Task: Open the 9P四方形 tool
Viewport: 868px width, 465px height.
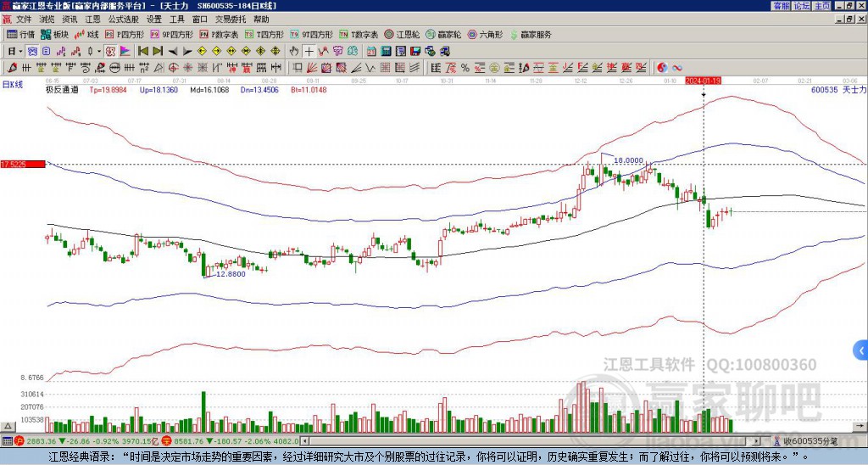Action: [x=171, y=34]
